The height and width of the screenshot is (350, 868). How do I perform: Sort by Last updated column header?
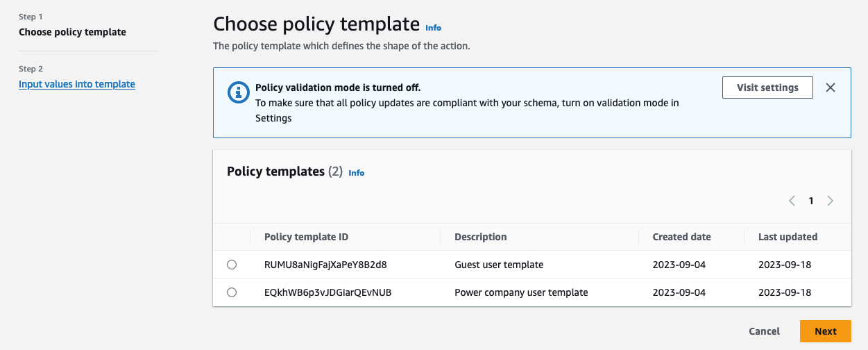pos(788,237)
